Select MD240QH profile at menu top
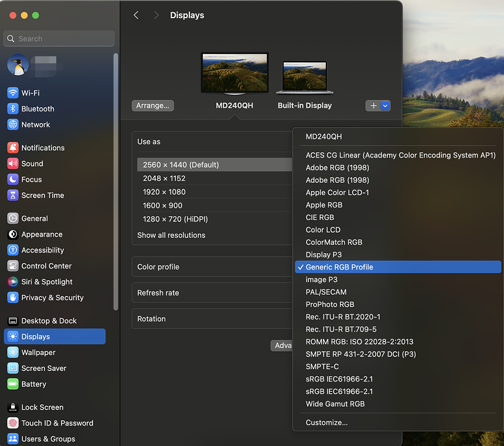 (398, 137)
